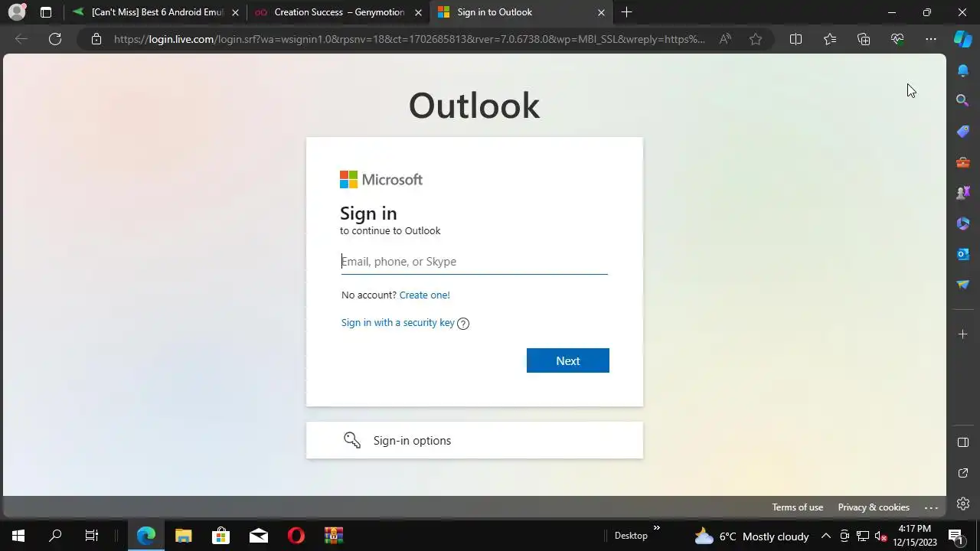Open Sign-in options
Viewport: 980px width, 551px height.
click(x=475, y=440)
